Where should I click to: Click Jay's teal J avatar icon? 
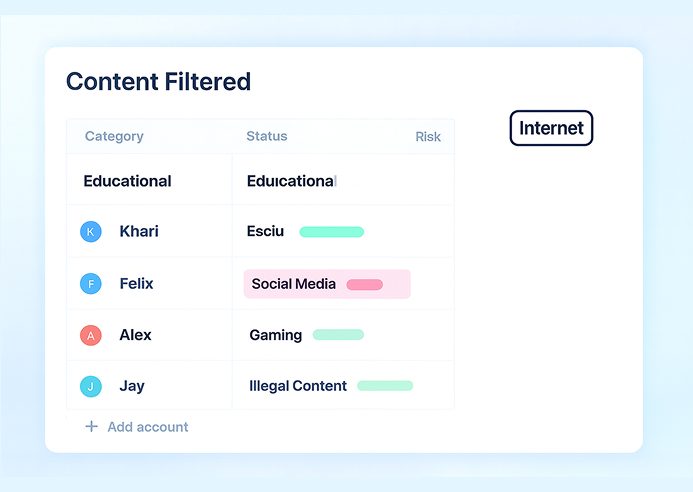click(x=91, y=387)
